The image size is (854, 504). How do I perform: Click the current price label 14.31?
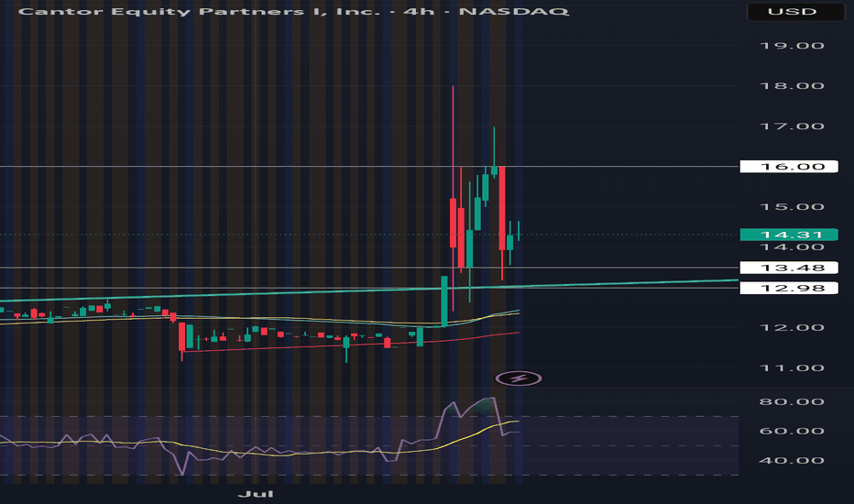tap(789, 235)
